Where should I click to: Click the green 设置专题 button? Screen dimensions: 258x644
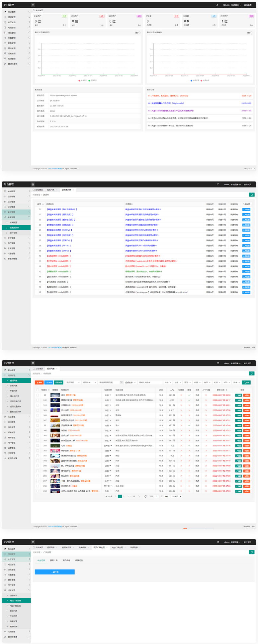click(x=58, y=383)
